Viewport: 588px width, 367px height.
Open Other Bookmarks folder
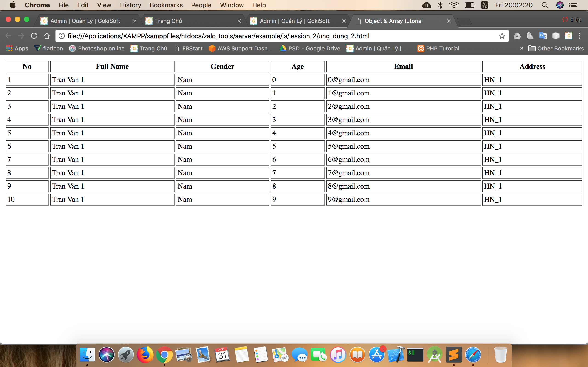coord(556,48)
